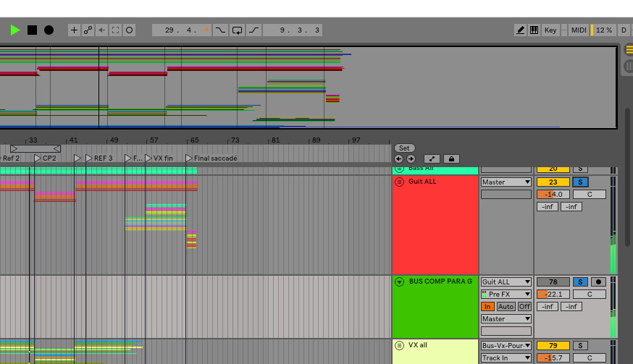Screen dimensions: 633x364
Task: Stop playback with the square Stop button
Action: pyautogui.click(x=32, y=30)
